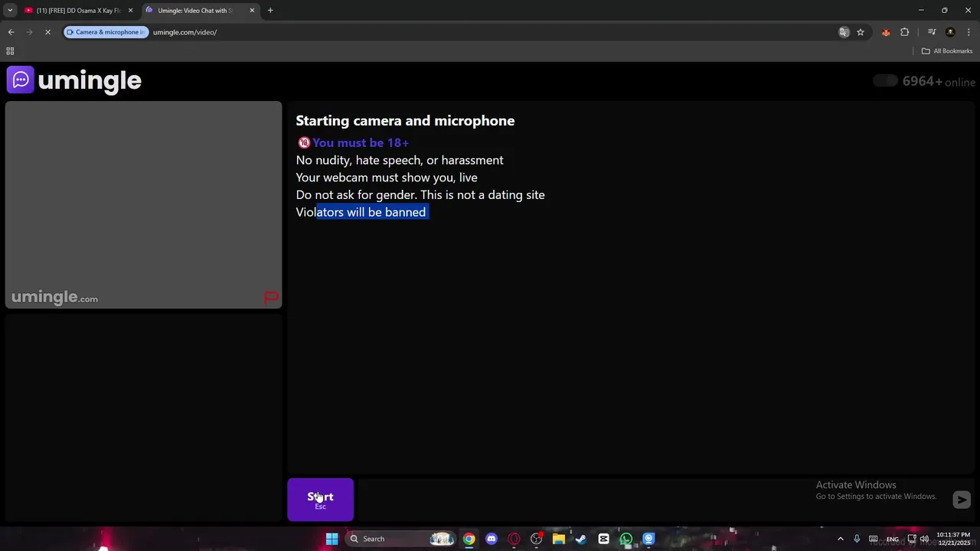Viewport: 980px width, 551px height.
Task: Open a new browser tab
Action: tap(270, 11)
